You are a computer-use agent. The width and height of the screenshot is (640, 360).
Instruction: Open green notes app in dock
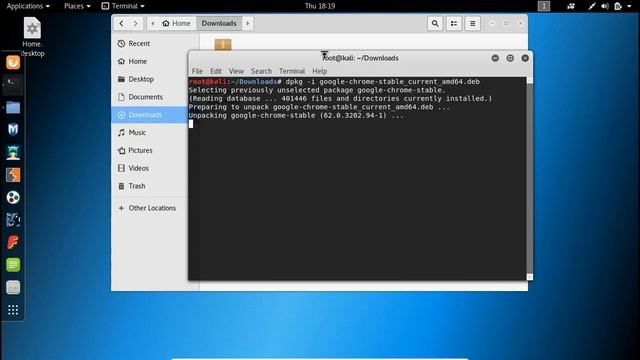click(13, 265)
